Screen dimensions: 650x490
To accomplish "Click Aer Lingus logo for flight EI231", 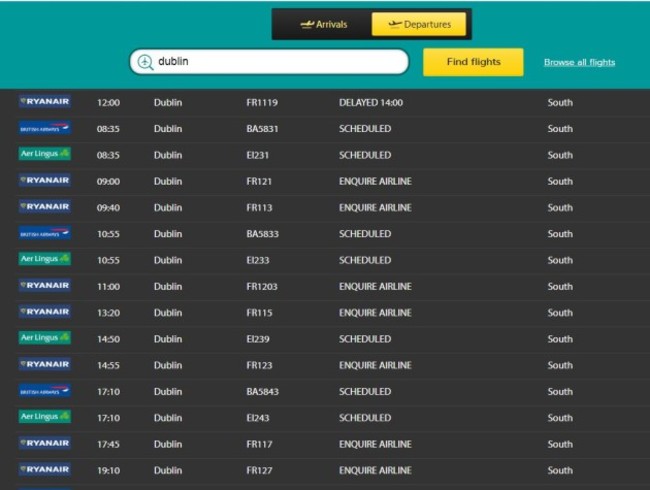I will (45, 154).
